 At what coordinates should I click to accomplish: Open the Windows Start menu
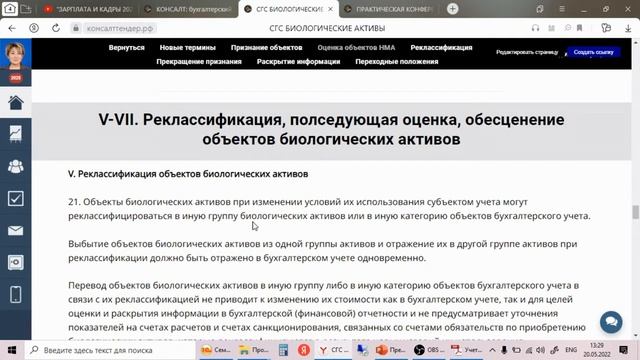(12, 350)
